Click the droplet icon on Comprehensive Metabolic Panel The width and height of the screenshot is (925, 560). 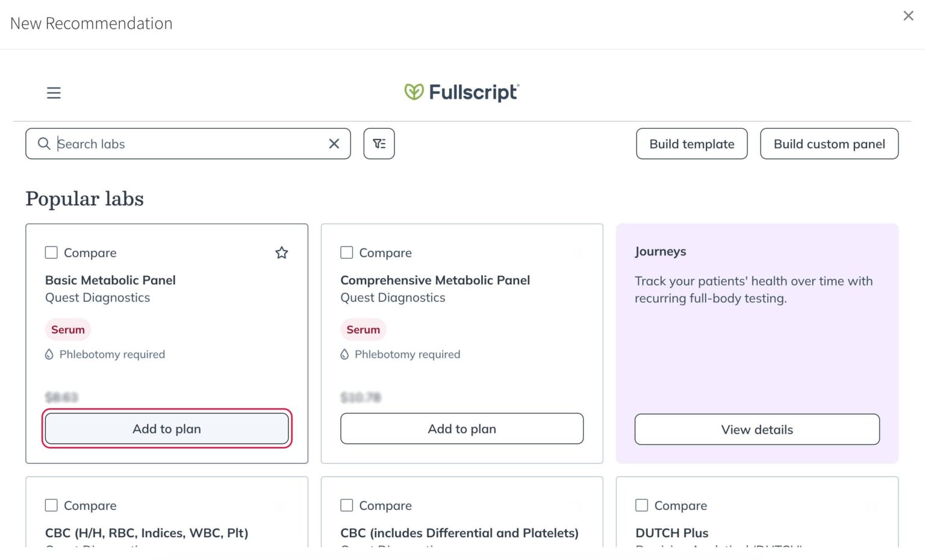pos(344,354)
